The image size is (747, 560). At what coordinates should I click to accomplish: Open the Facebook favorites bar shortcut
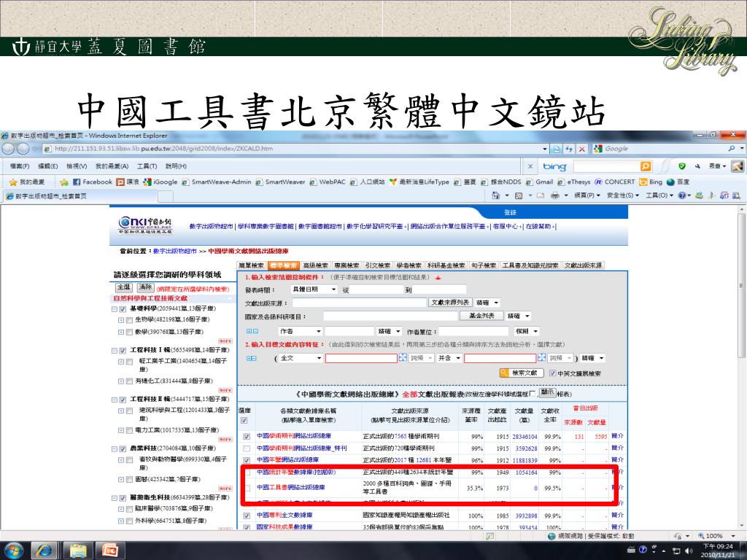point(93,182)
